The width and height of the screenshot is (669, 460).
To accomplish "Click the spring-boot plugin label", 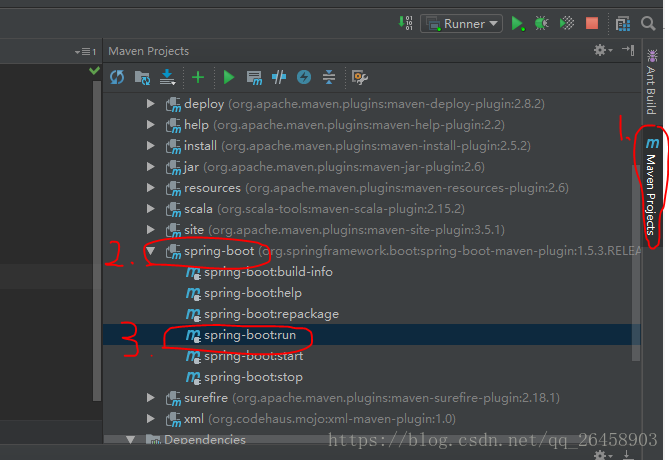I will coord(219,251).
